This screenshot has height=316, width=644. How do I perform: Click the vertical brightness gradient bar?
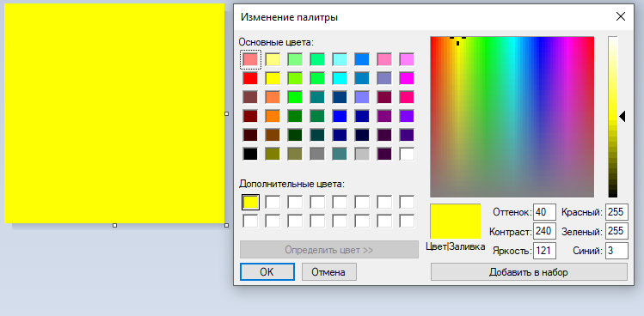(613, 117)
